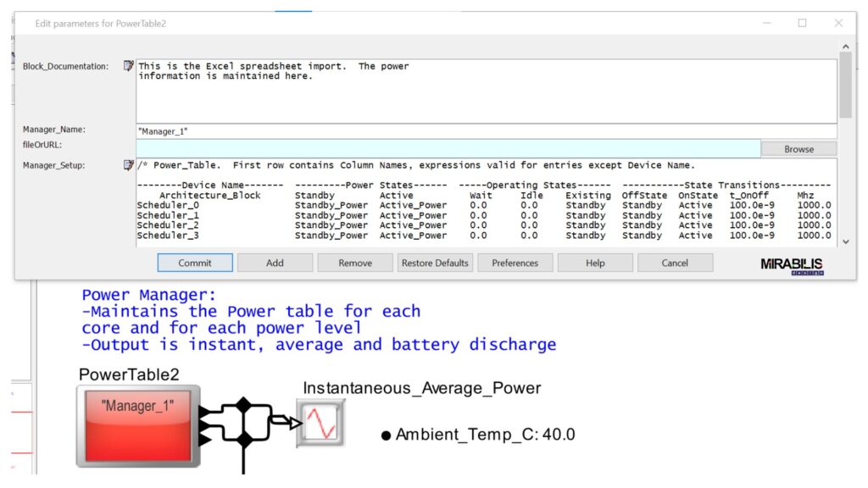Image resolution: width=868 pixels, height=488 pixels.
Task: Select the Instantaneous_Average_Power plotter block
Action: point(320,423)
